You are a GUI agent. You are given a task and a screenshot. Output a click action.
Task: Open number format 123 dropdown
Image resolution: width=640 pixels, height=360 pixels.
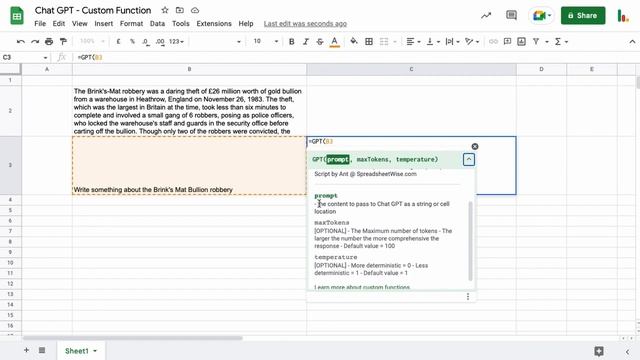176,42
